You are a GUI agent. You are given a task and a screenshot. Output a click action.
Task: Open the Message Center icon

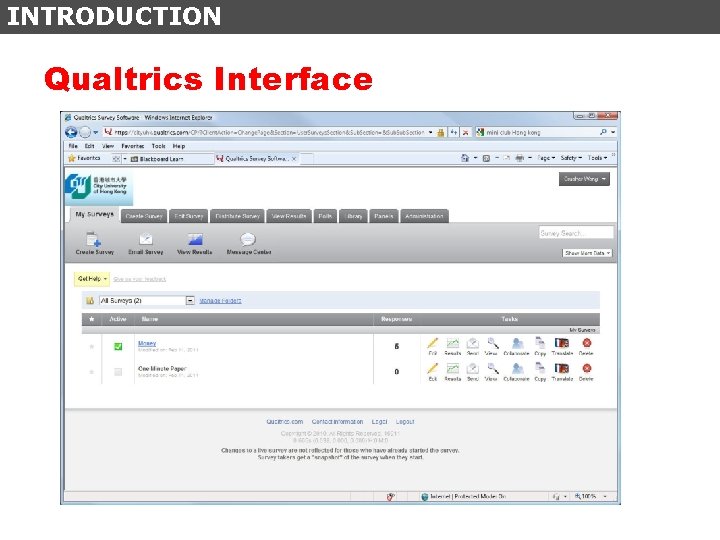[x=248, y=239]
